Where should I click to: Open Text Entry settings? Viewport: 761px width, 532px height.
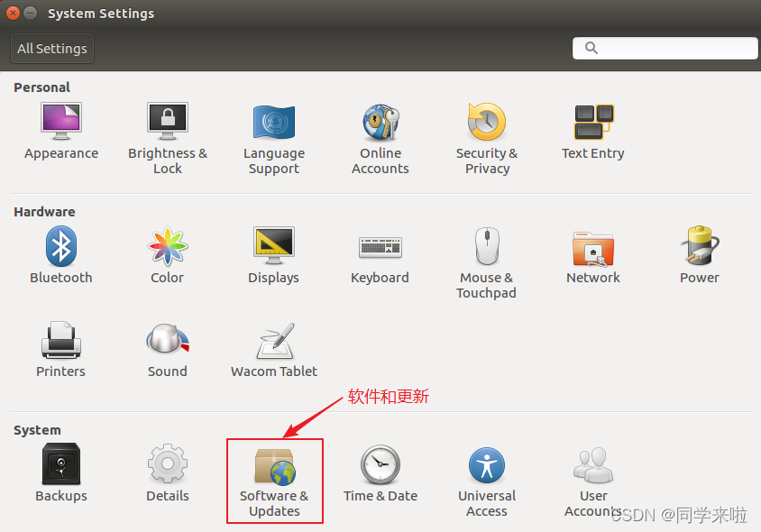(593, 131)
